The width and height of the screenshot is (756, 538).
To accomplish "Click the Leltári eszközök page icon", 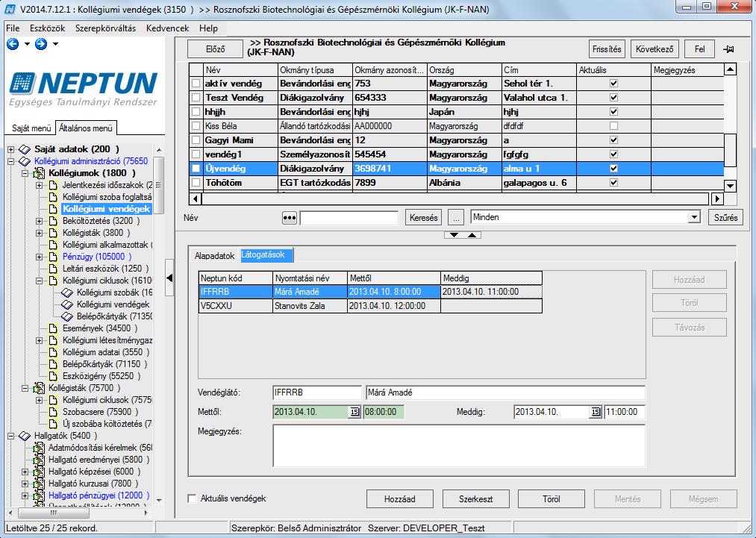I will coord(54,269).
